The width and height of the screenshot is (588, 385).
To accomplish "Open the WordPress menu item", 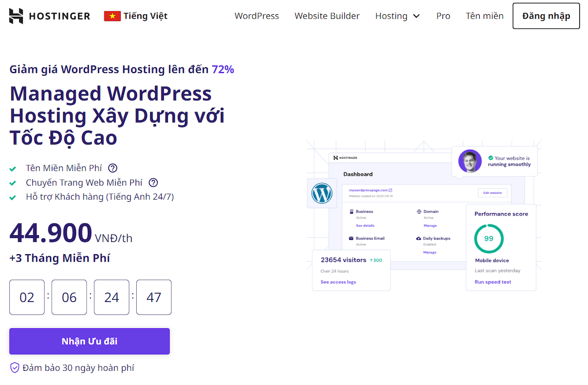I will (257, 16).
